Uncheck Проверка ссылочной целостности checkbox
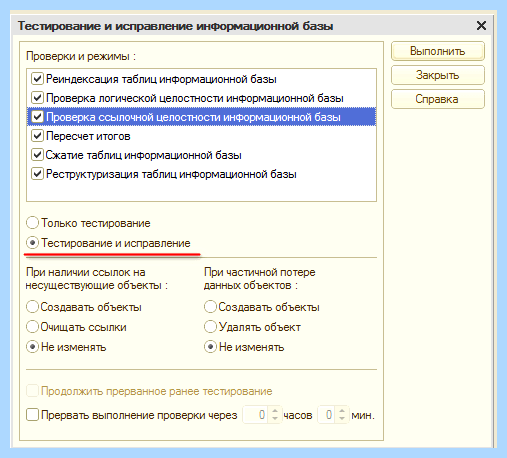The image size is (507, 458). 37,117
